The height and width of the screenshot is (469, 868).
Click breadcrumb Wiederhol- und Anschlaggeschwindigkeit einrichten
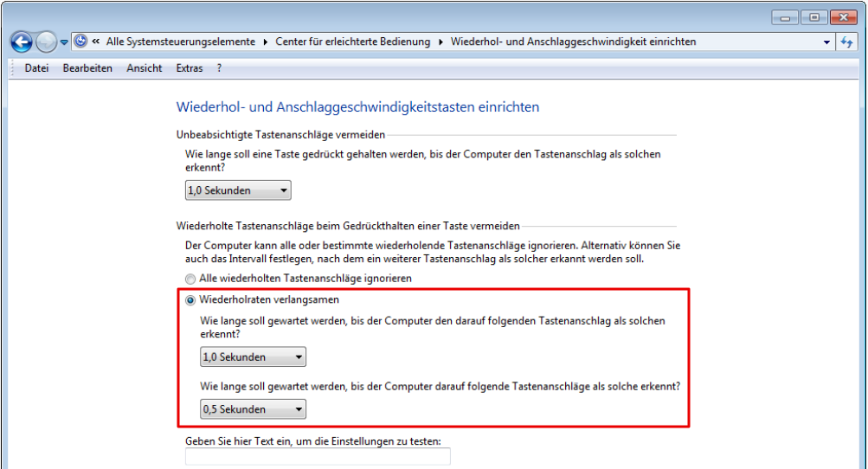(x=573, y=42)
